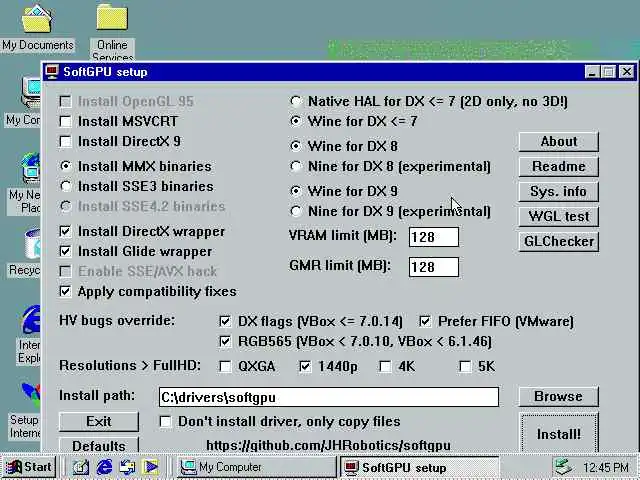Open Windows Media Player quick launch icon
The height and width of the screenshot is (480, 640).
[151, 467]
